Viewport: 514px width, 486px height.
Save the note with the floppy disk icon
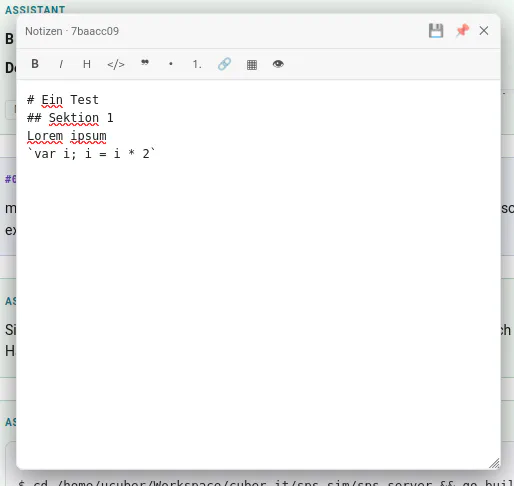[436, 31]
